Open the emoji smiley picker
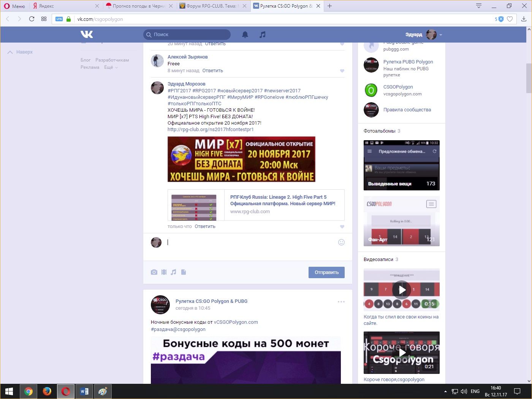532x399 pixels. coord(341,242)
